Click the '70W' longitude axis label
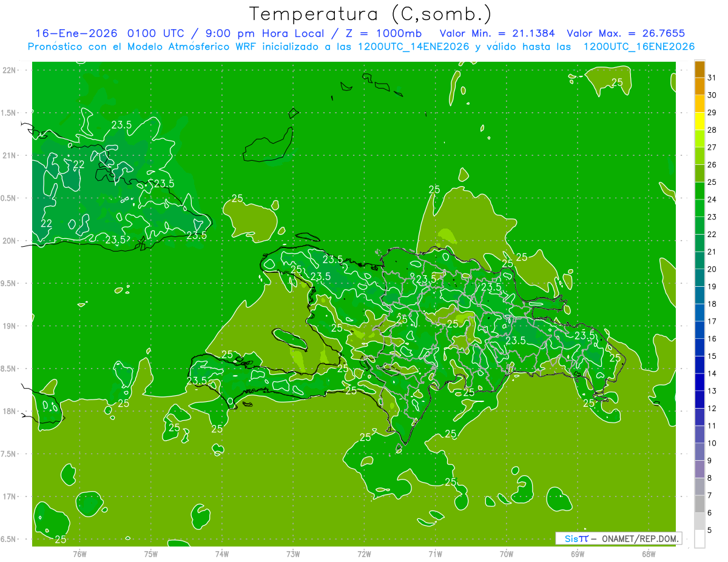The width and height of the screenshot is (728, 562). (x=507, y=554)
